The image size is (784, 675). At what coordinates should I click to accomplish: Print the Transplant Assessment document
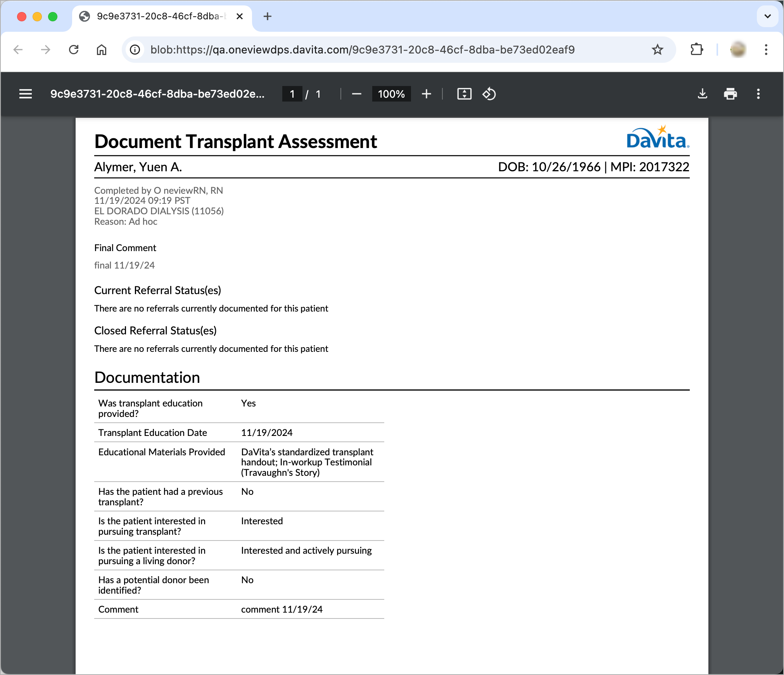click(730, 94)
